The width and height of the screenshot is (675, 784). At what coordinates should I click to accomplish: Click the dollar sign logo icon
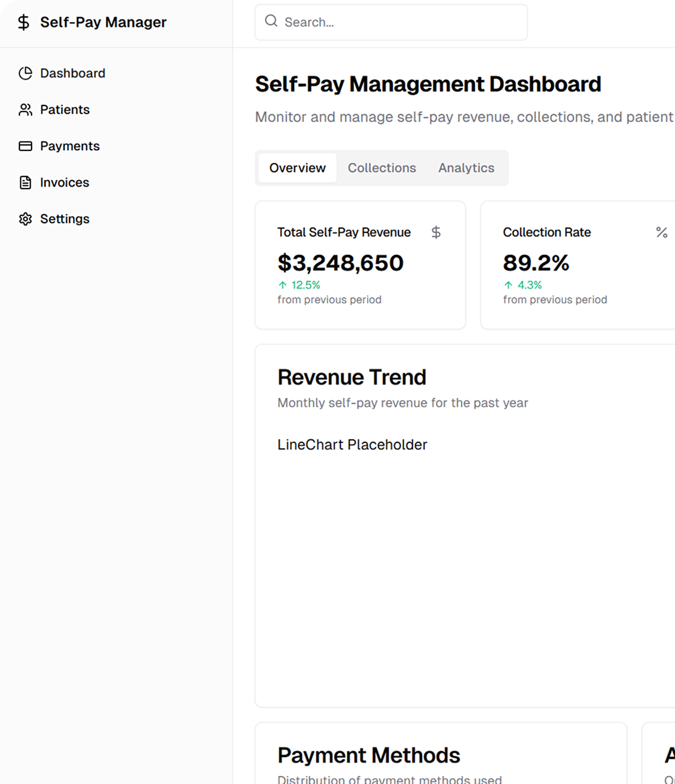pos(23,23)
